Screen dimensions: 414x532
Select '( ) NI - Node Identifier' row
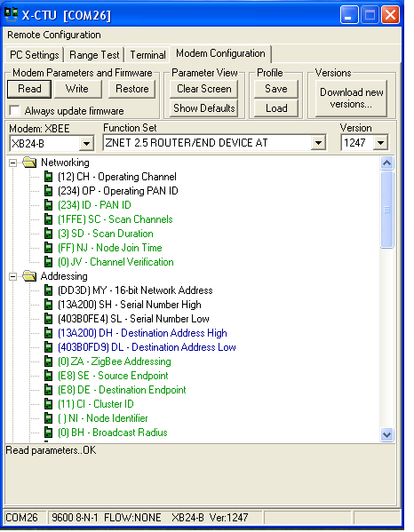pyautogui.click(x=103, y=418)
